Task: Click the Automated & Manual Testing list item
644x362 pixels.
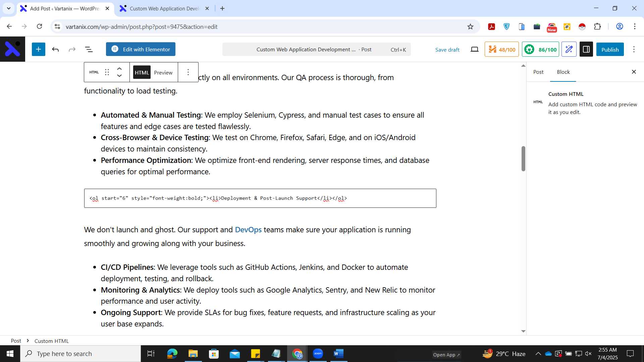Action: (262, 121)
